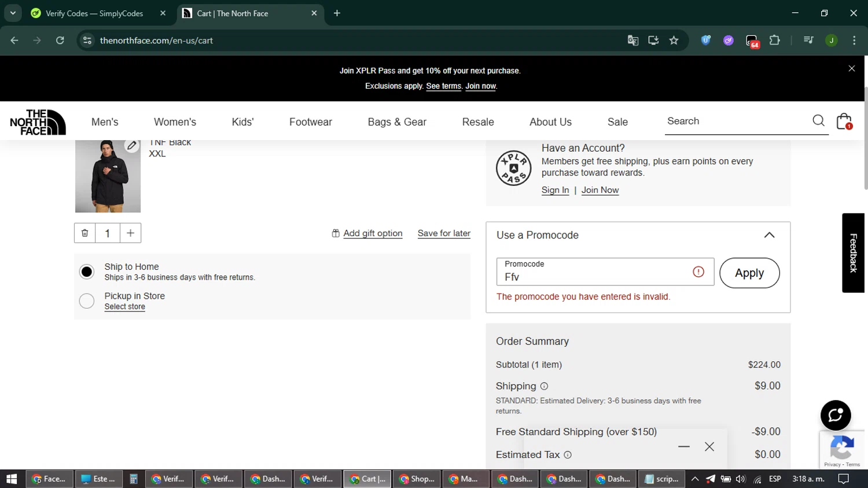Increase quantity with plus icon

130,233
